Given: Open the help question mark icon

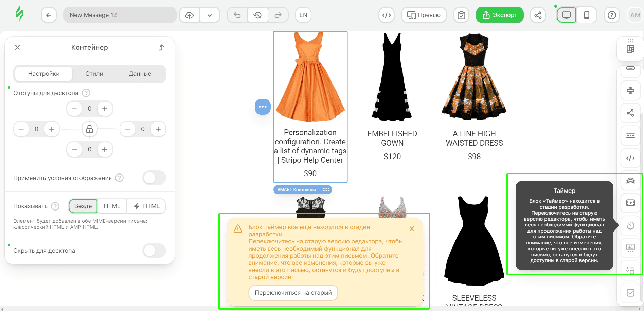Looking at the screenshot, I should [x=612, y=15].
